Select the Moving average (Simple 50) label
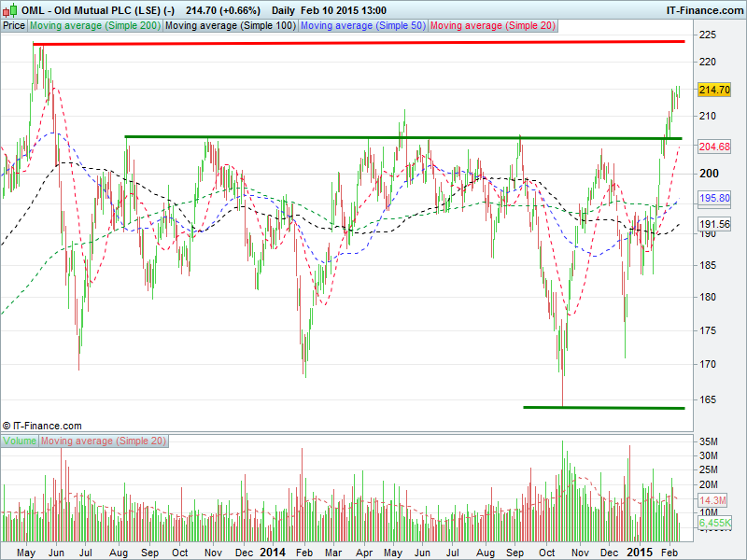 [x=363, y=26]
